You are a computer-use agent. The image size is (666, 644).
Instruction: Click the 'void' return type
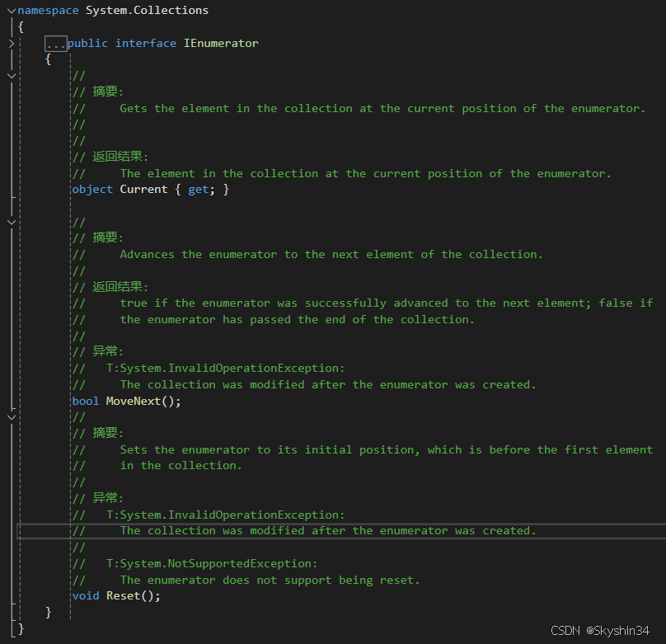coord(86,596)
